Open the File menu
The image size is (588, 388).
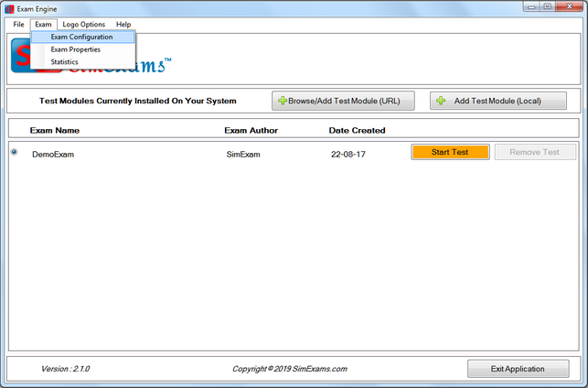tap(18, 25)
